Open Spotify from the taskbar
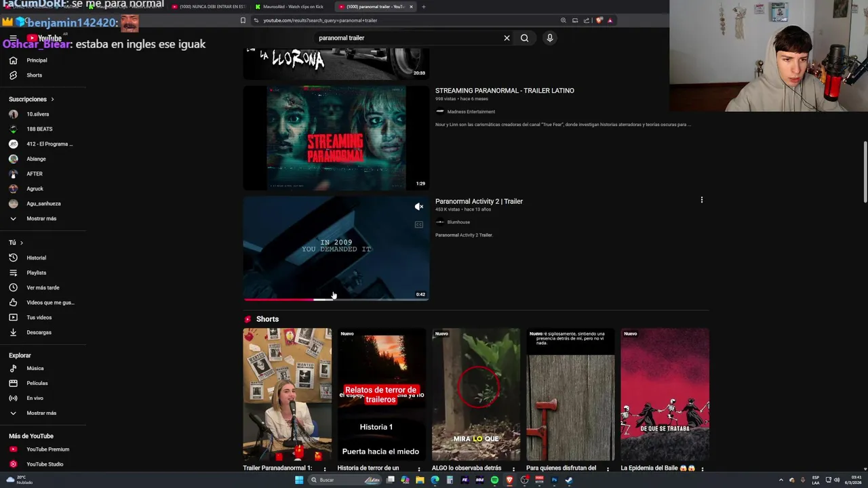The image size is (868, 488). (494, 480)
